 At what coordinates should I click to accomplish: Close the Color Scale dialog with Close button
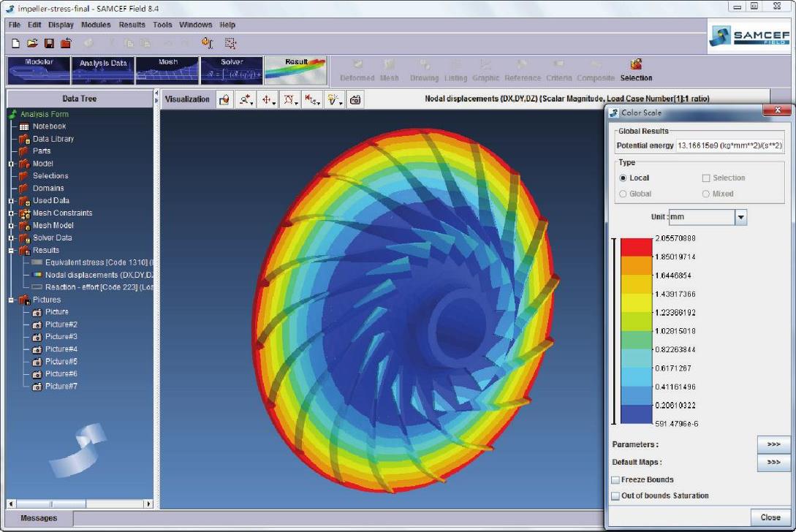click(770, 517)
